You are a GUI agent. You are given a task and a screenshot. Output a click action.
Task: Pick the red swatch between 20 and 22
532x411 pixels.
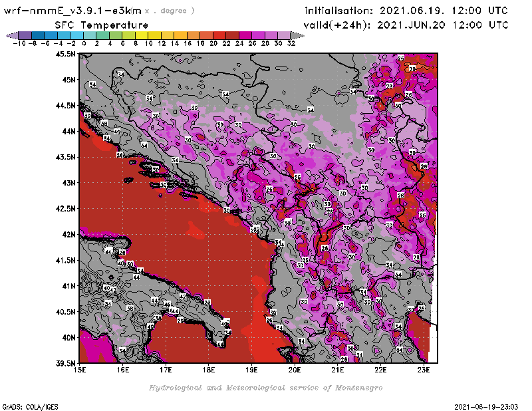[220, 35]
